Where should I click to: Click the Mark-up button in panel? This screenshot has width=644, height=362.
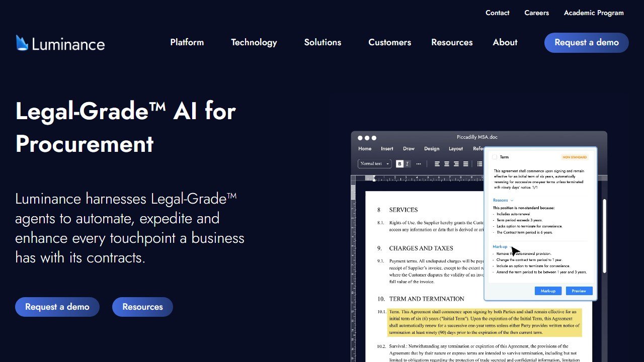click(548, 291)
